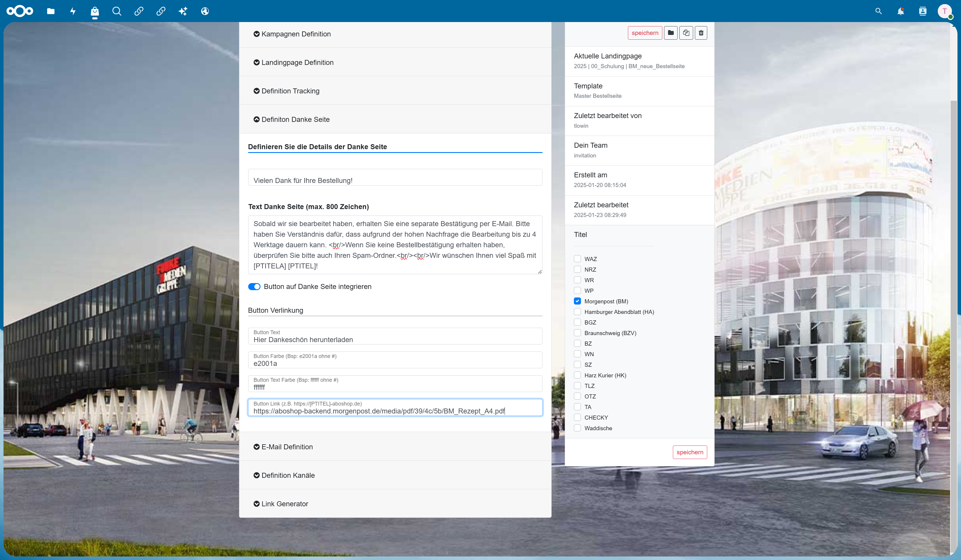Screen dimensions: 961x560
Task: Enable the WAZ title checkbox
Action: coord(577,259)
